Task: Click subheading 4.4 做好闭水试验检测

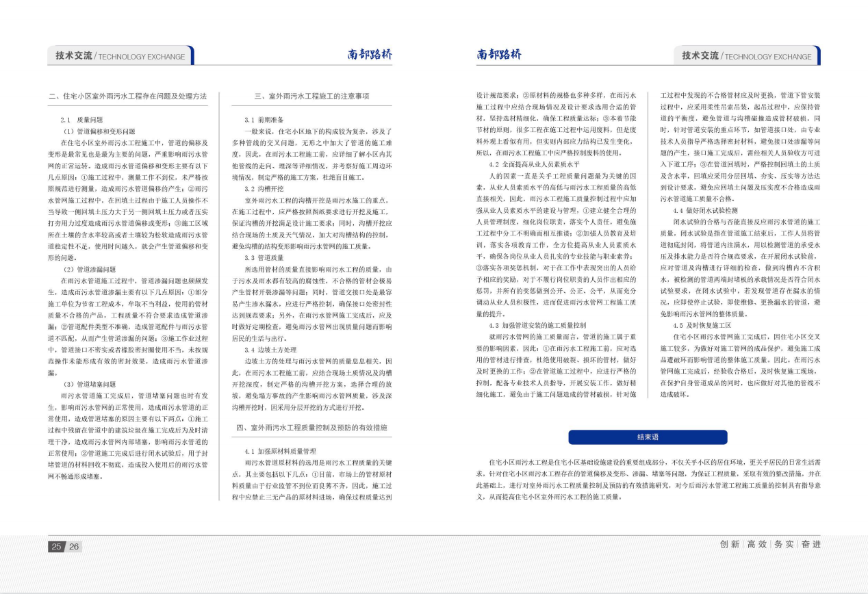Action: tap(705, 211)
